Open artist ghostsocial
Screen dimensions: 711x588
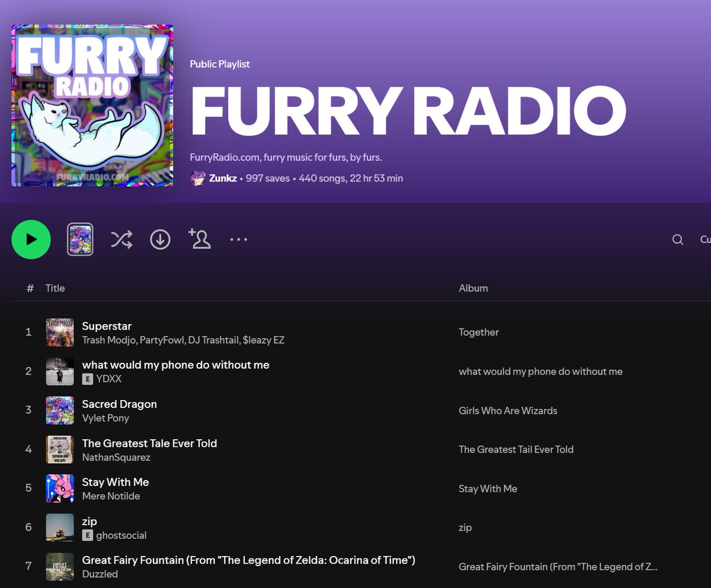point(121,535)
